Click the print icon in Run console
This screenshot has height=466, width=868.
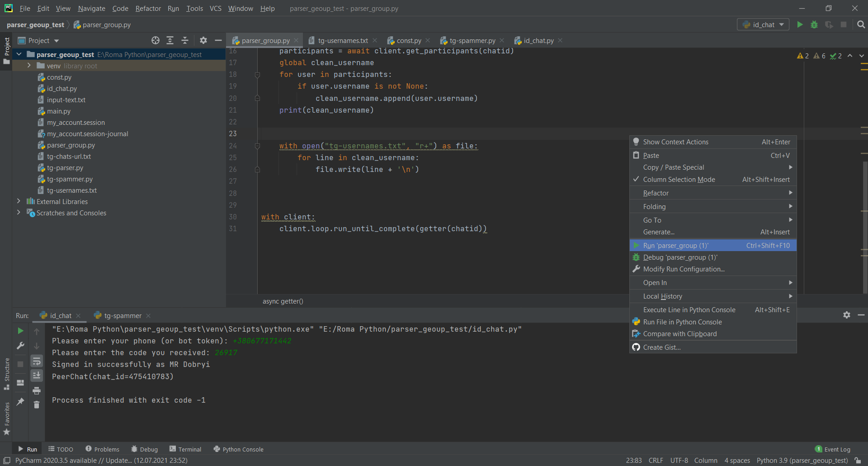tap(37, 390)
